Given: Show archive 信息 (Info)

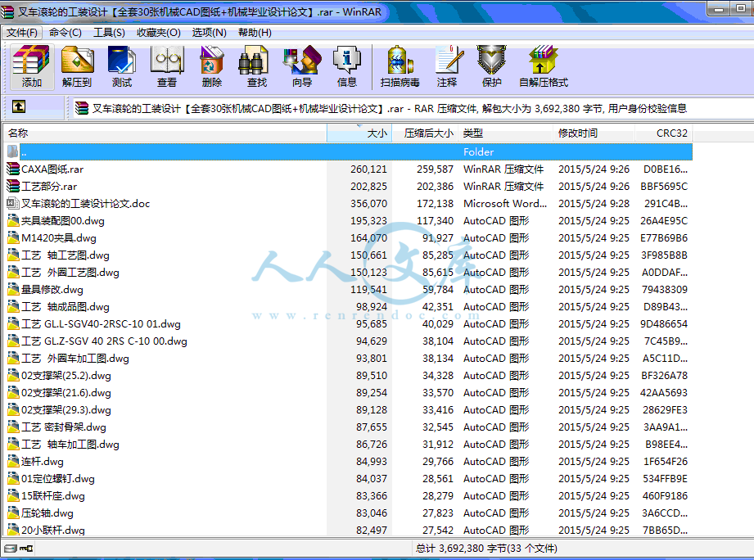Looking at the screenshot, I should coord(346,66).
